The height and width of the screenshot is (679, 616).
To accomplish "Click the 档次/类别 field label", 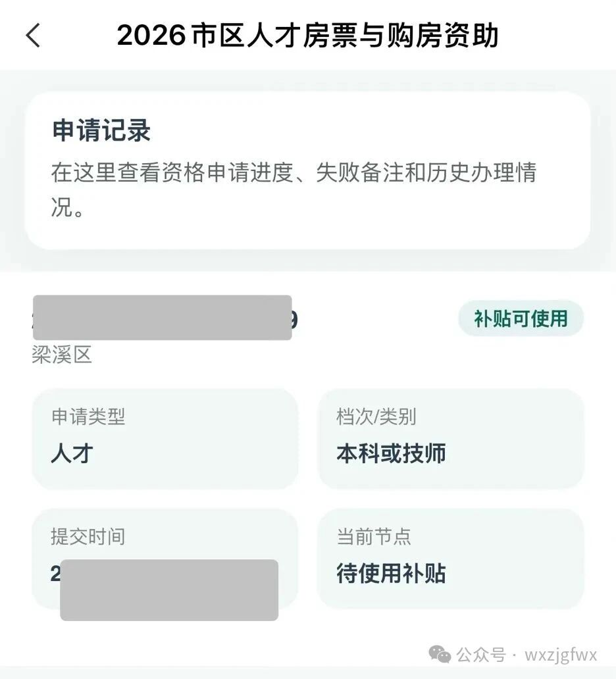I will click(x=376, y=416).
